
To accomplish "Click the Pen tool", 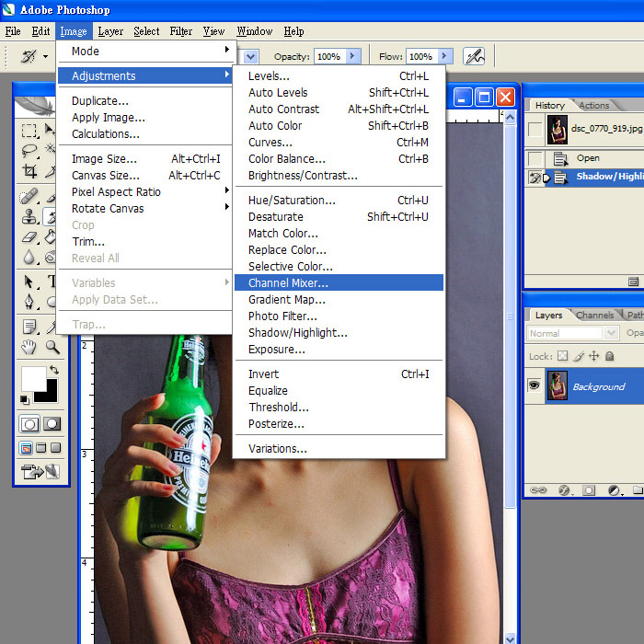I will click(29, 302).
